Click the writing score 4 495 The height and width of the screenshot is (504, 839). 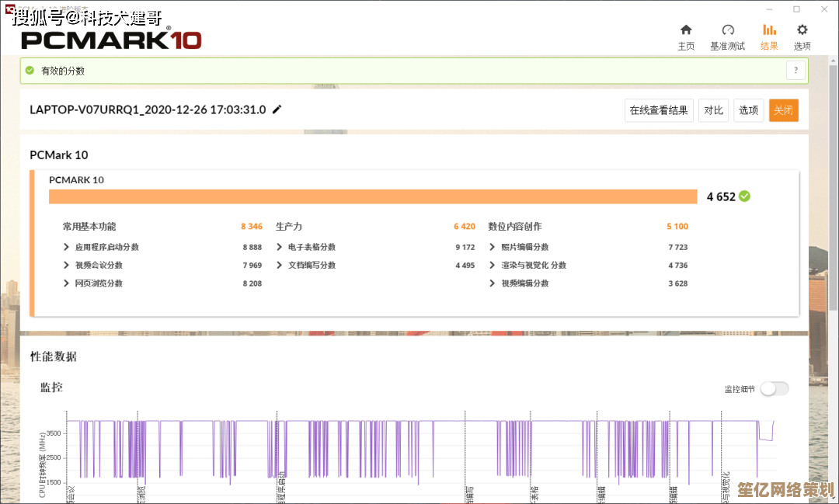(465, 266)
